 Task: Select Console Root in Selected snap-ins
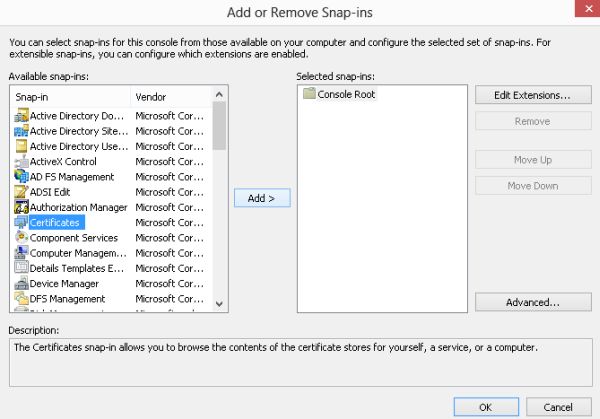(346, 94)
